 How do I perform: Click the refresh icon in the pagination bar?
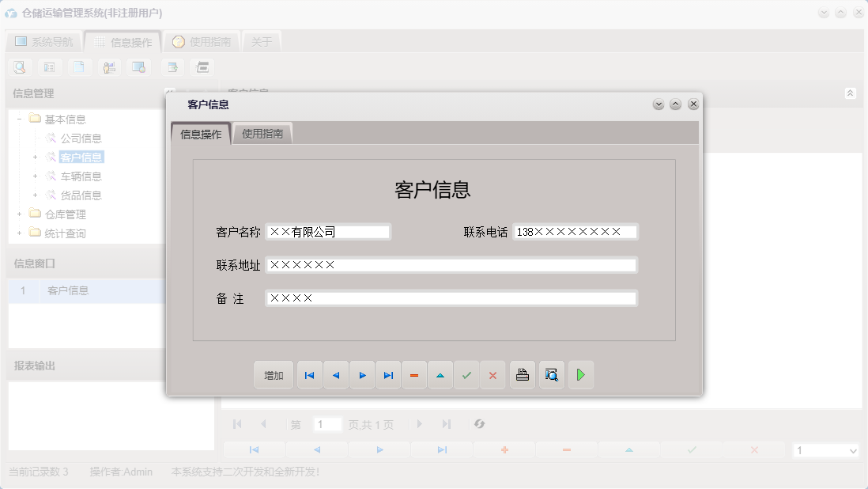pos(480,424)
